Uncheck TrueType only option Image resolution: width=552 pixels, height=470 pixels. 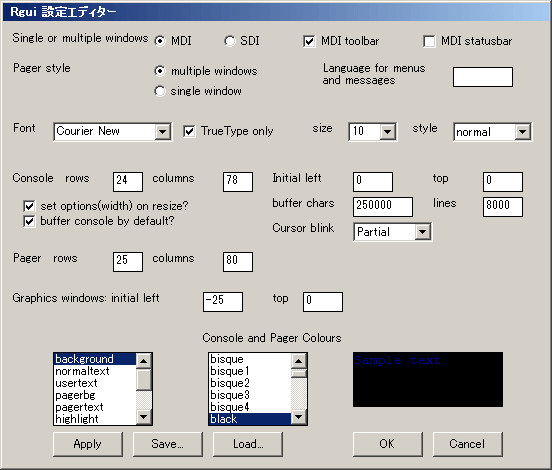189,131
